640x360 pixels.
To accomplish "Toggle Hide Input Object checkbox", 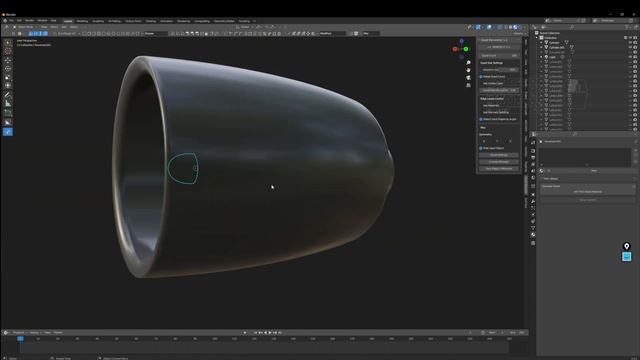I will coord(481,148).
